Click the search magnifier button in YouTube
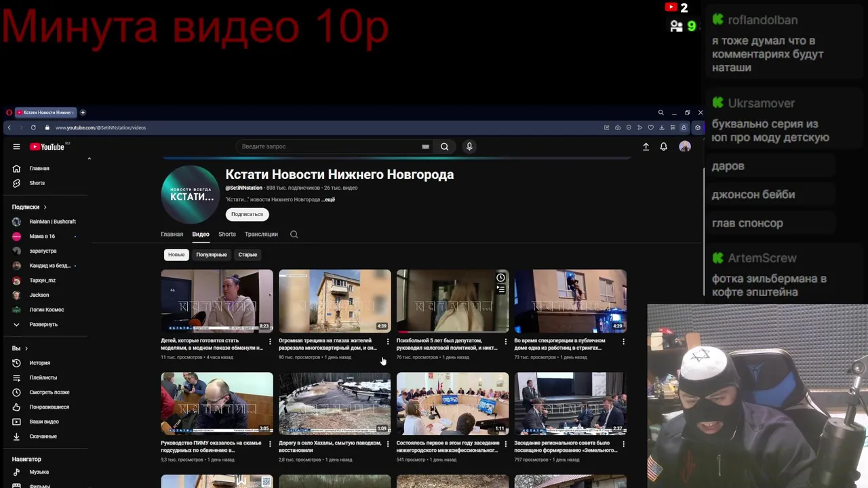This screenshot has width=868, height=488. click(444, 146)
